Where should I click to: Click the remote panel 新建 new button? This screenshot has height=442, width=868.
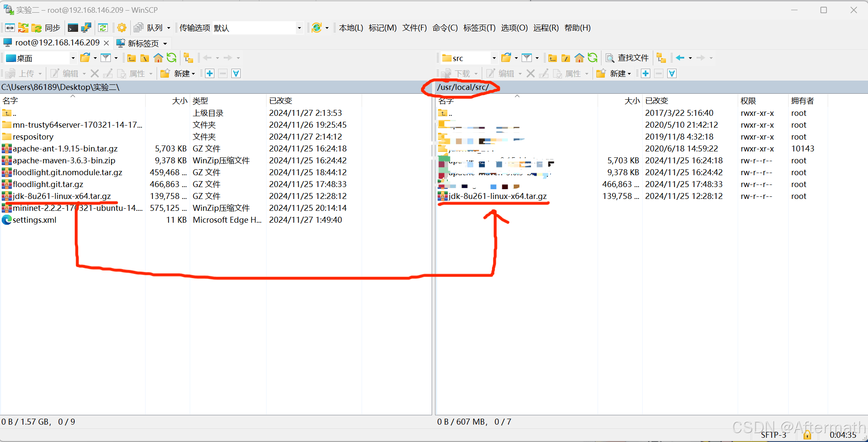(614, 74)
